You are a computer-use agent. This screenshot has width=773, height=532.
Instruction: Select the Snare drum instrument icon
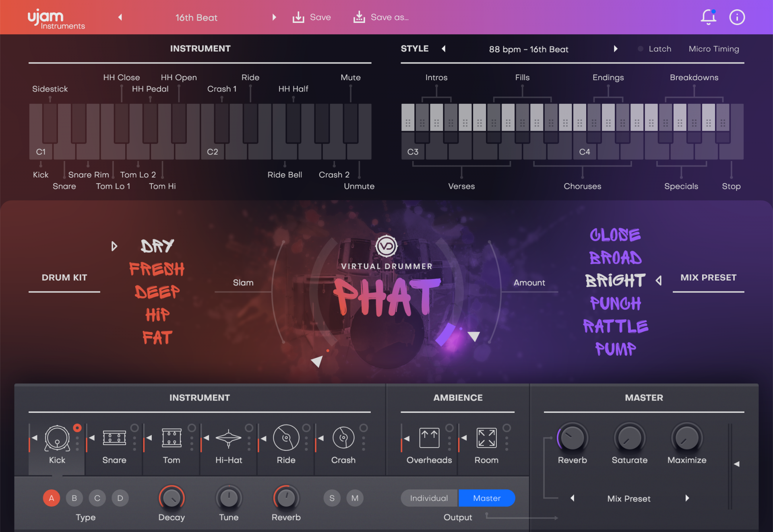click(x=114, y=438)
